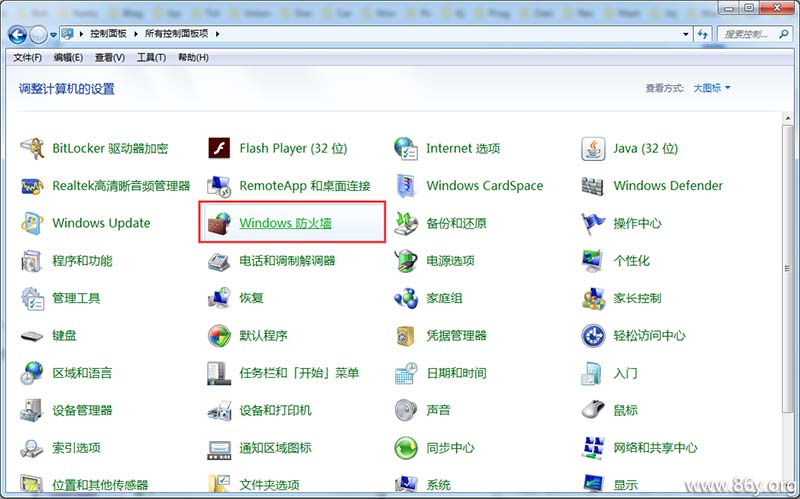This screenshot has width=800, height=499.
Task: Click the Back navigation arrow button
Action: pyautogui.click(x=17, y=34)
